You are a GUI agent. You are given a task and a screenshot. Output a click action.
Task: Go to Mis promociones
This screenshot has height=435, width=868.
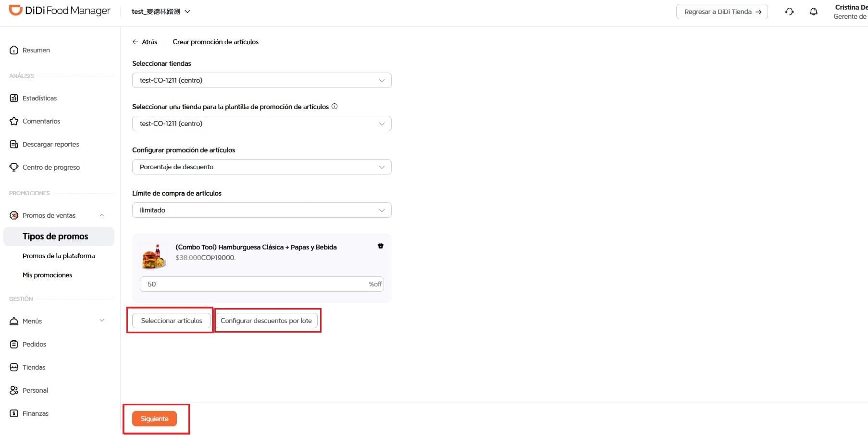(x=47, y=275)
